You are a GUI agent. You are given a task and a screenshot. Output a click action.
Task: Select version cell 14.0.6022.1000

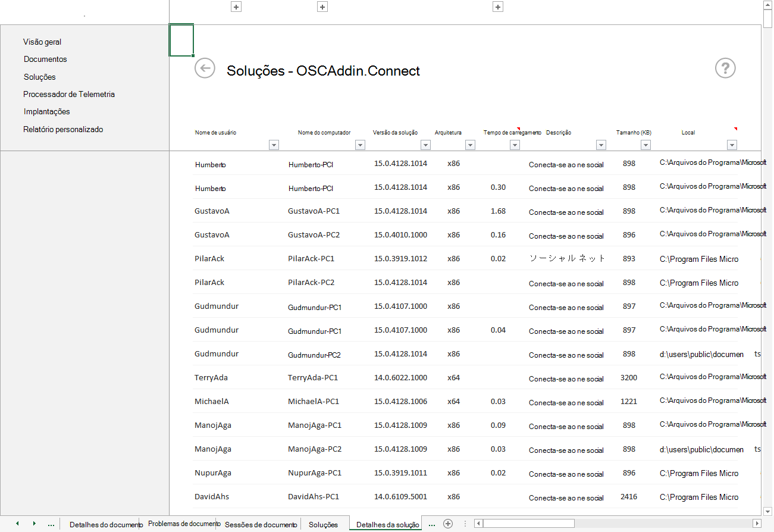(400, 378)
